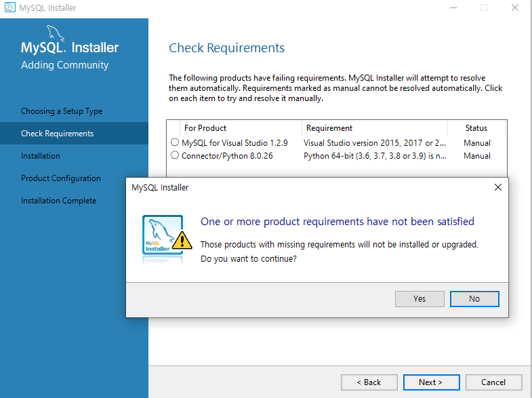Click Yes in the warning dialog
Viewport: 532px width, 398px height.
tap(420, 299)
